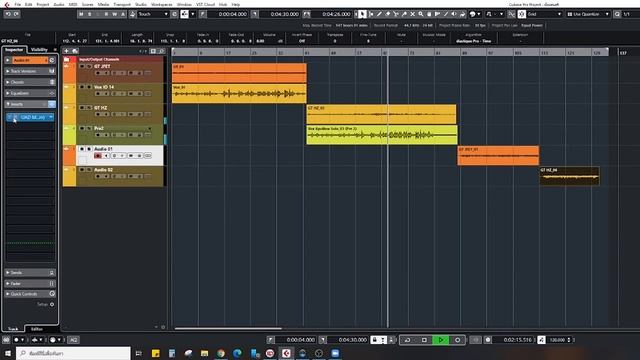
Task: Open the Grid snap type dropdown
Action: click(544, 14)
